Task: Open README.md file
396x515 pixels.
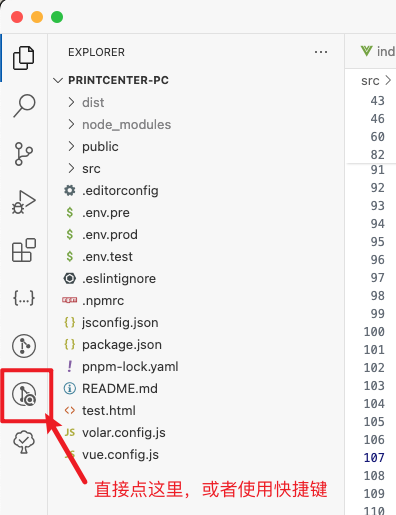Action: pos(120,388)
